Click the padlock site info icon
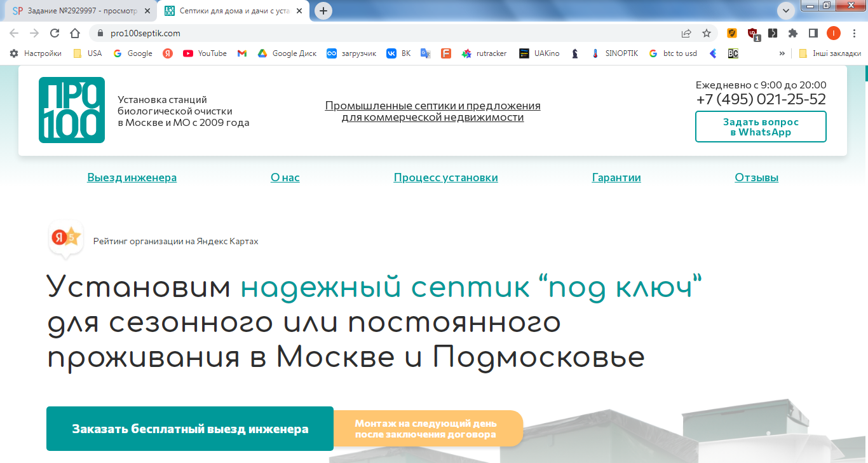Image resolution: width=868 pixels, height=463 pixels. [x=100, y=33]
